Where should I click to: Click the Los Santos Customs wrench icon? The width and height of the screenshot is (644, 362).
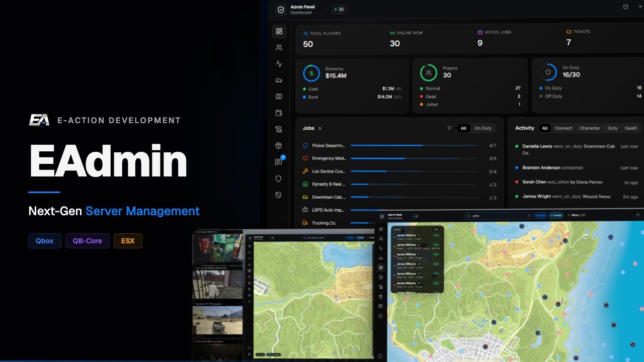(x=305, y=171)
